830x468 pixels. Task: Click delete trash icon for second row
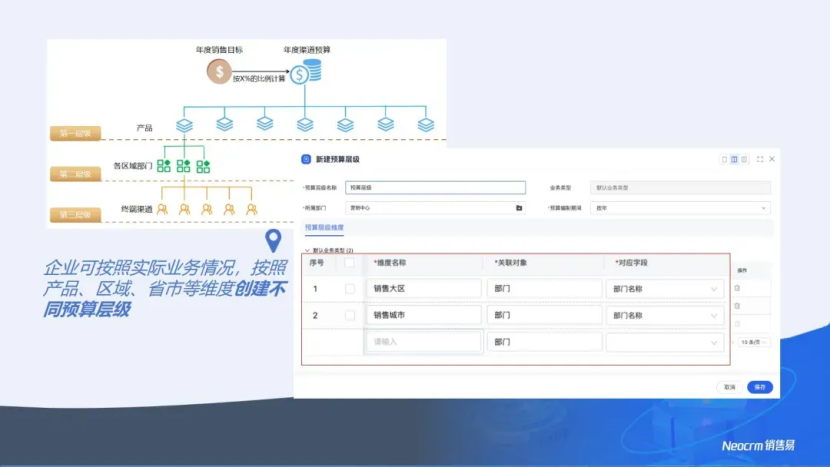[x=738, y=305]
